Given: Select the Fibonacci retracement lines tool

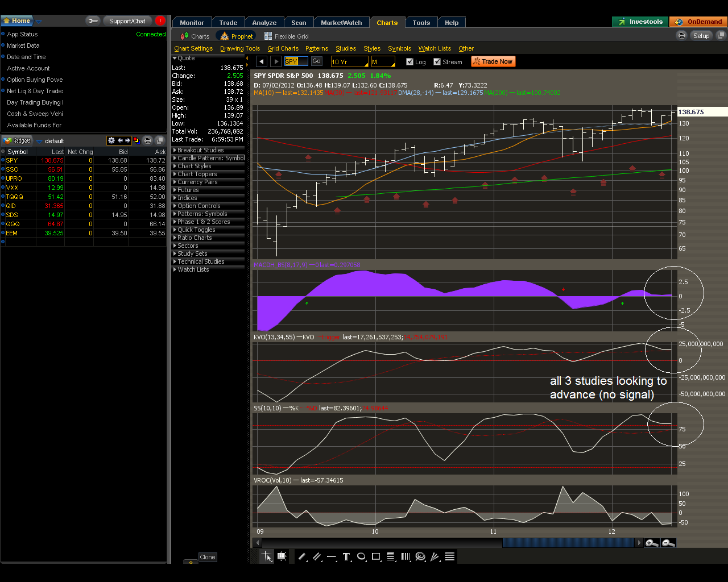Looking at the screenshot, I should coord(391,557).
